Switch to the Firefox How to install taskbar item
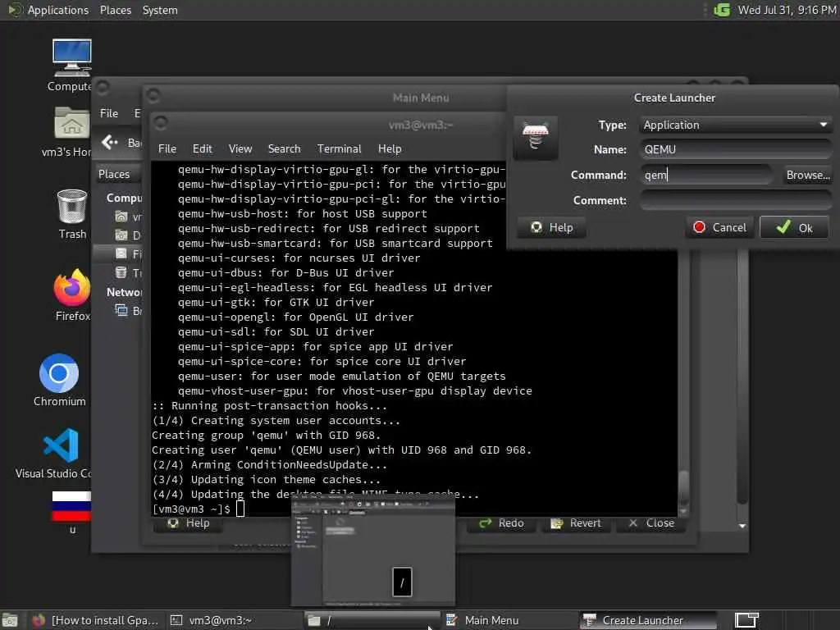 (x=95, y=620)
